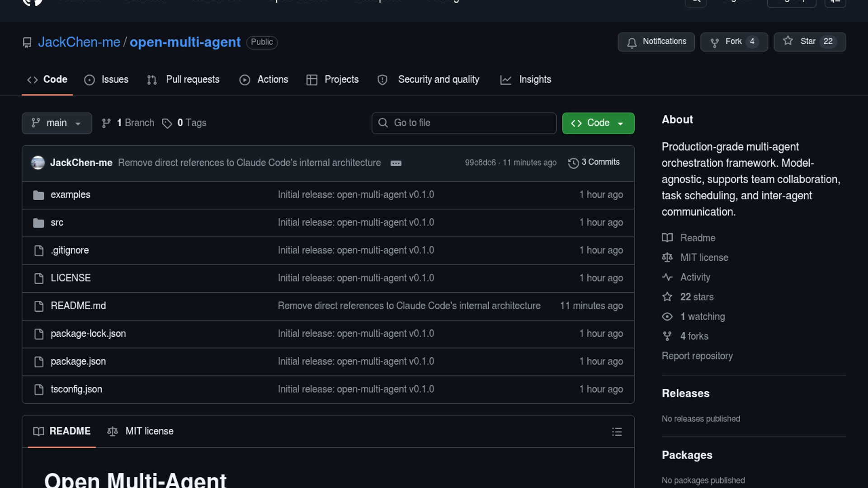Open the Insights tab
This screenshot has height=488, width=868.
point(526,80)
